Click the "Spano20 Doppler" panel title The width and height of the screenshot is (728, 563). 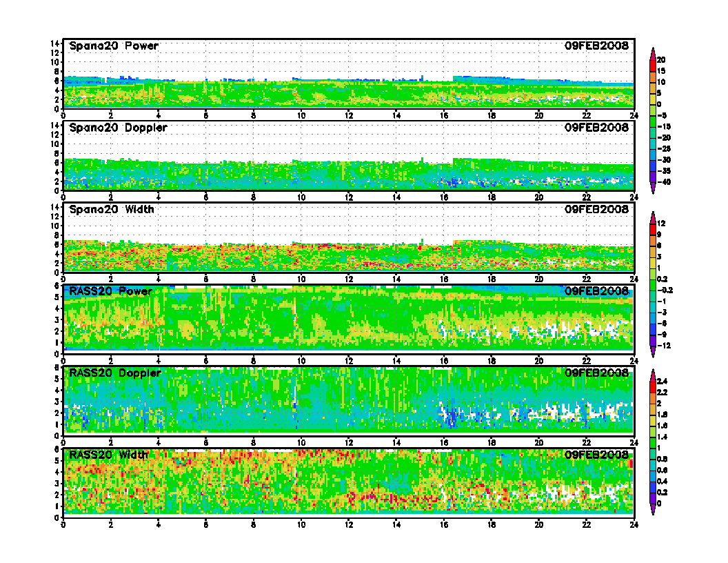point(118,128)
